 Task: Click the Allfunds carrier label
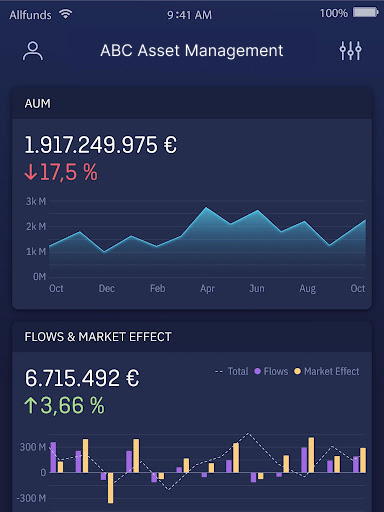coord(30,15)
